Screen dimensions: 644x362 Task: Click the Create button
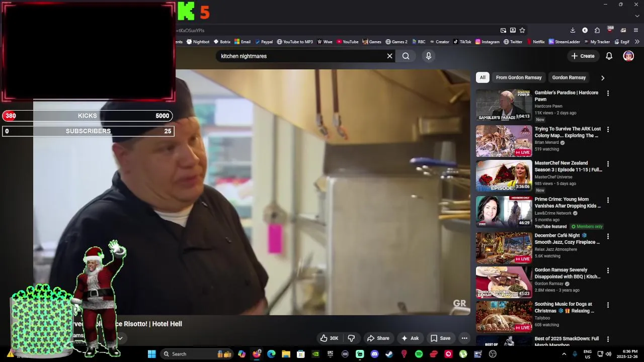[583, 56]
